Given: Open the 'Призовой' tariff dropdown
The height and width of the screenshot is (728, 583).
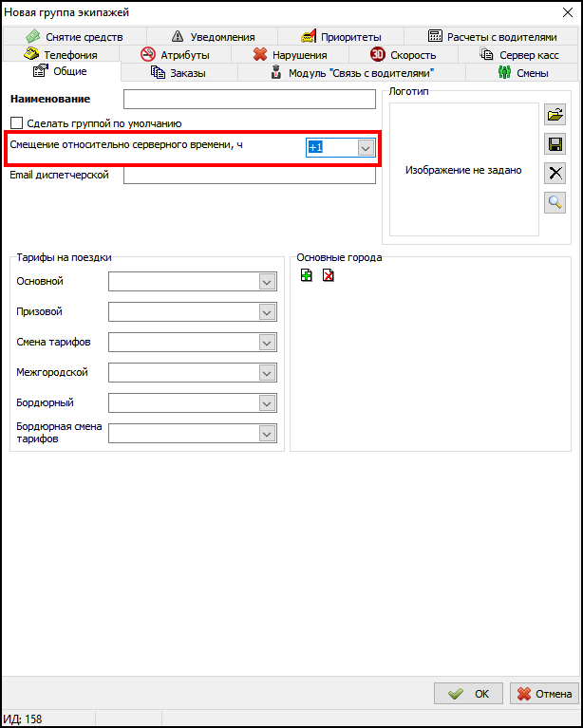Looking at the screenshot, I should click(x=267, y=312).
